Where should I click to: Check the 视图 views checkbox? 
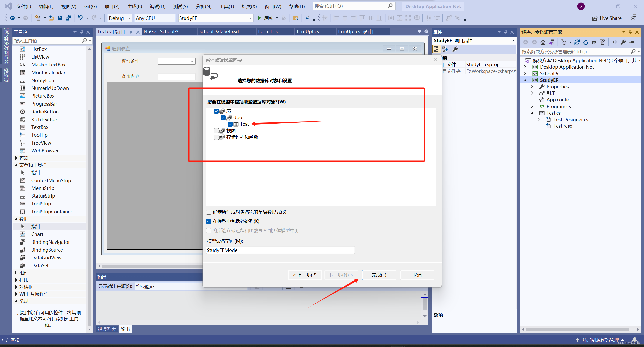[216, 131]
